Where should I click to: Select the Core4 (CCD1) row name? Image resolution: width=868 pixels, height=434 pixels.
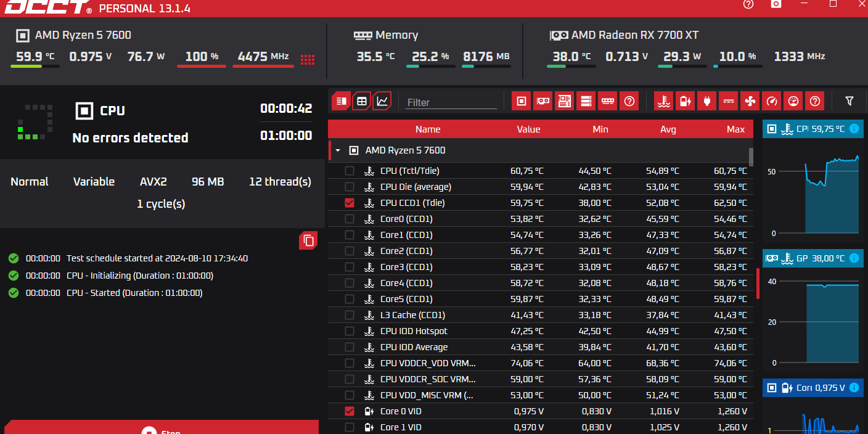click(406, 283)
